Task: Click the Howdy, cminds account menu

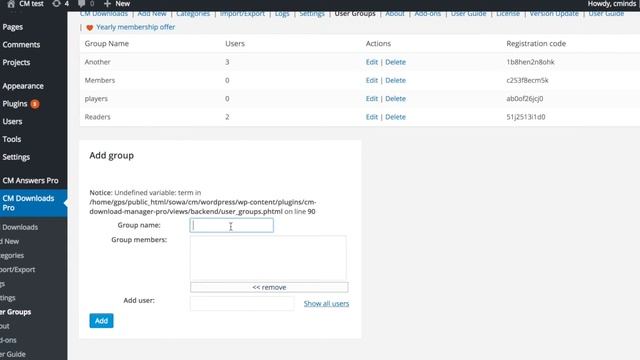Action: [x=612, y=4]
